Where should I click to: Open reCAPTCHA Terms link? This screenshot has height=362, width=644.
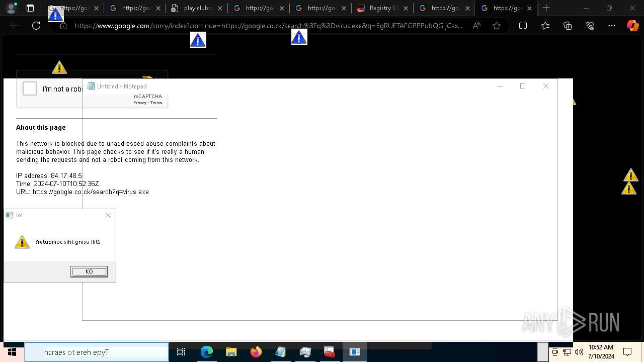coord(156,103)
